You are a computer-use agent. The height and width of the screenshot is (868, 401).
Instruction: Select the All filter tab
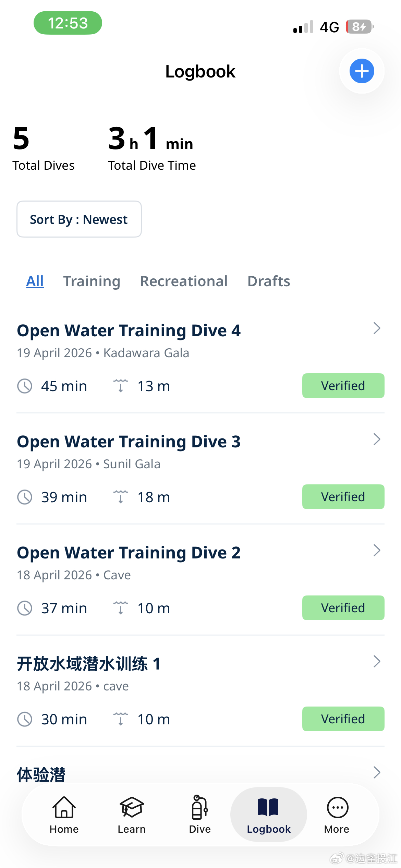[35, 281]
